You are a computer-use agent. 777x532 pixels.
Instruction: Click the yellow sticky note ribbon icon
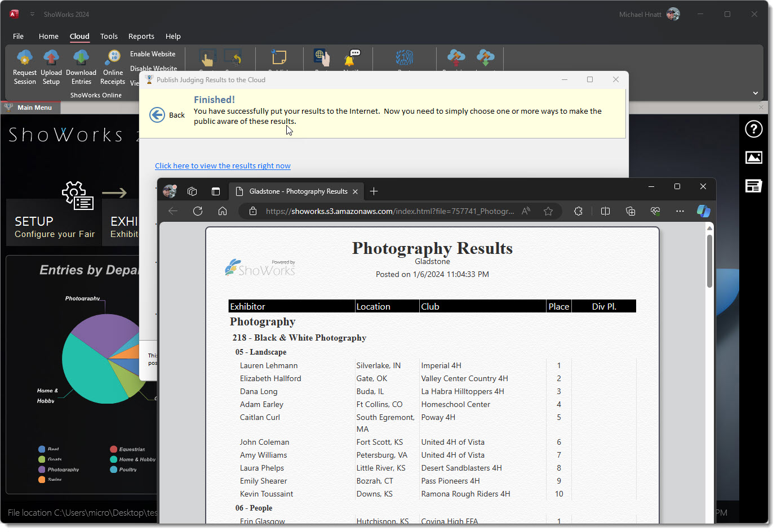tap(278, 57)
